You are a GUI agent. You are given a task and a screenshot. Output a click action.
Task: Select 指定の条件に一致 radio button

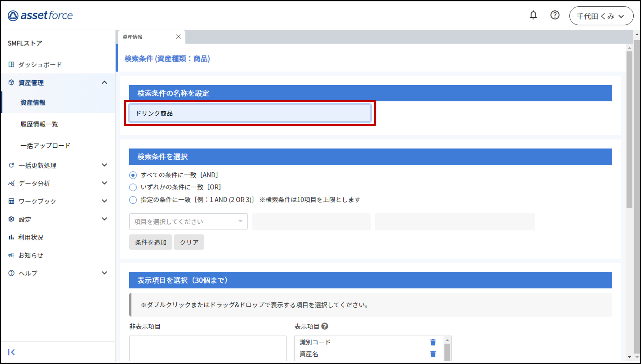[x=133, y=200]
